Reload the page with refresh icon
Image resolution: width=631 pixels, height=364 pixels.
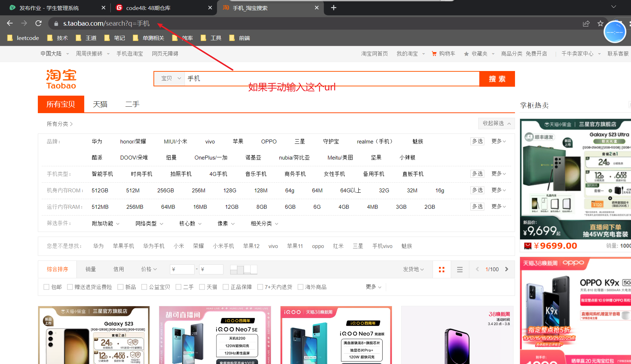(39, 23)
